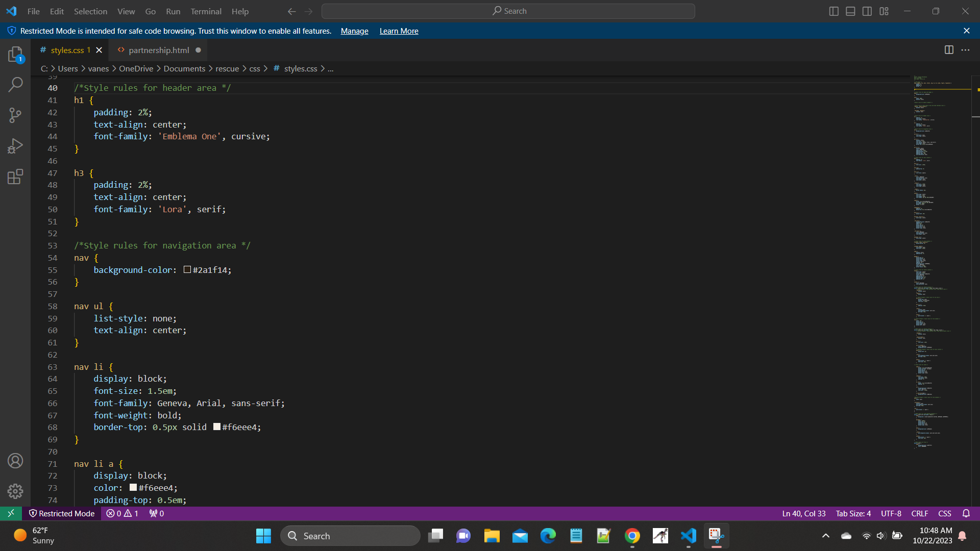Toggle the bottom panel layout button

[850, 11]
